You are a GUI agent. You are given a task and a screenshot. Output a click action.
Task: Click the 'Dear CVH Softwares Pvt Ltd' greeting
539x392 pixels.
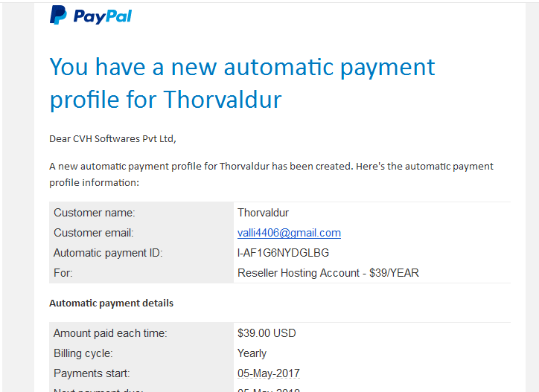click(112, 139)
